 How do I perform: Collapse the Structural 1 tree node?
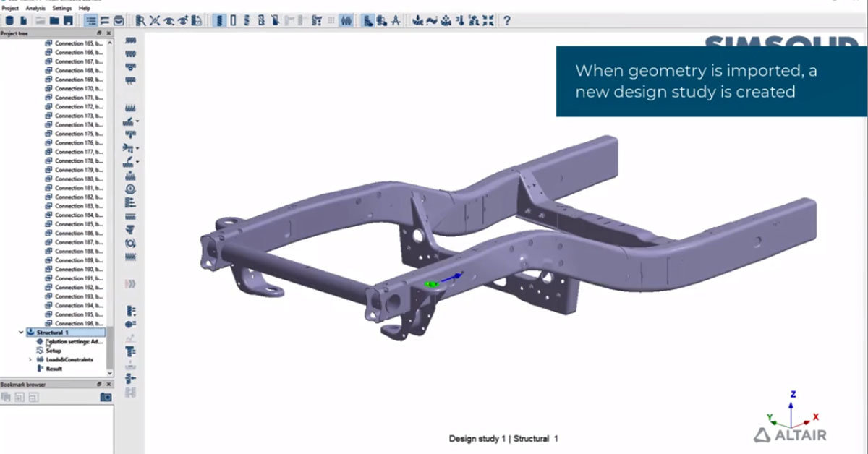point(21,333)
